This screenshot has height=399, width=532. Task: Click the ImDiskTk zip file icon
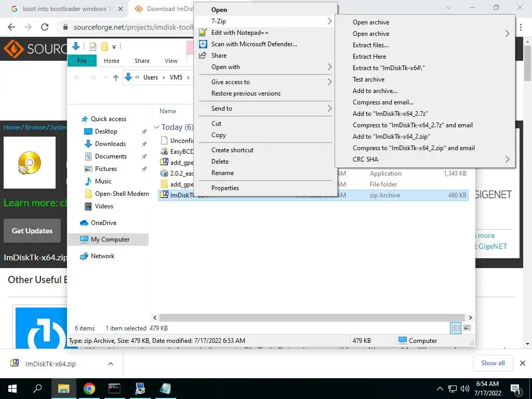164,195
